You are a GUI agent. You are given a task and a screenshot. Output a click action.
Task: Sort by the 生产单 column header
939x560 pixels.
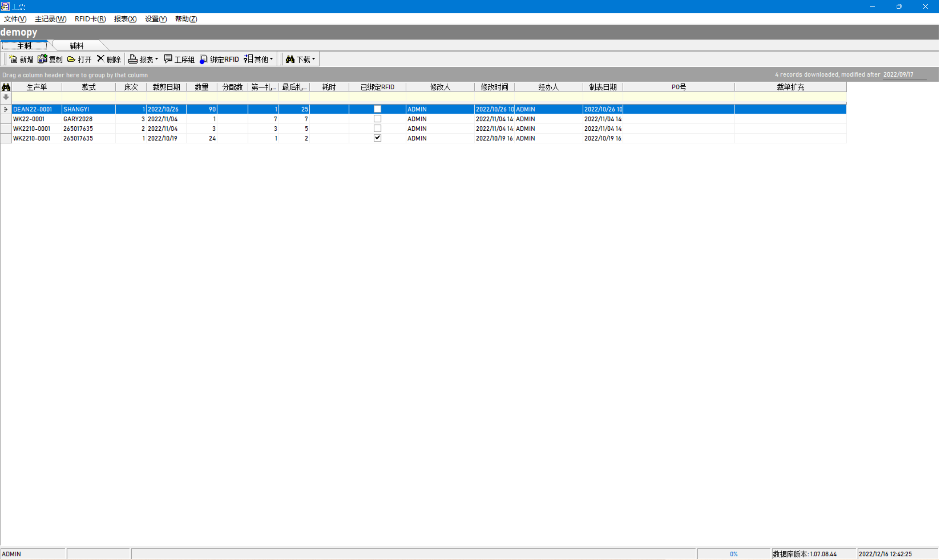[37, 87]
